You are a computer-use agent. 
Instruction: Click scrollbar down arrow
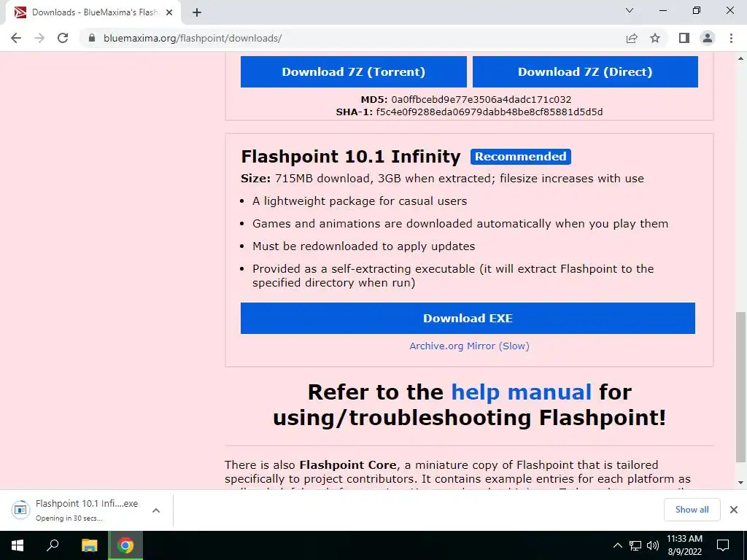740,483
